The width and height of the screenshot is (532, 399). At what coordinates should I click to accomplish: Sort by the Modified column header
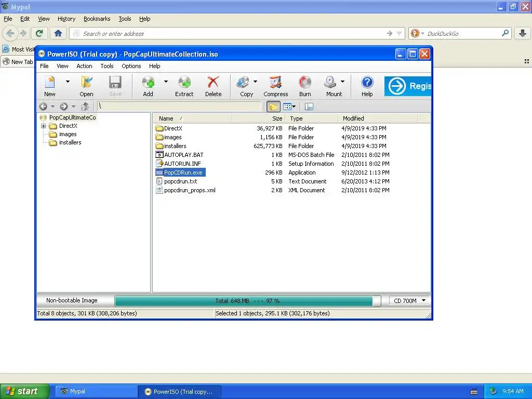pyautogui.click(x=378, y=118)
